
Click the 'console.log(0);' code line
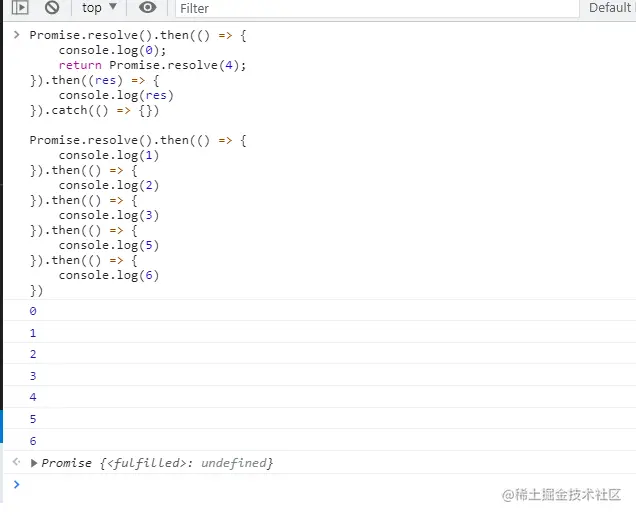112,50
